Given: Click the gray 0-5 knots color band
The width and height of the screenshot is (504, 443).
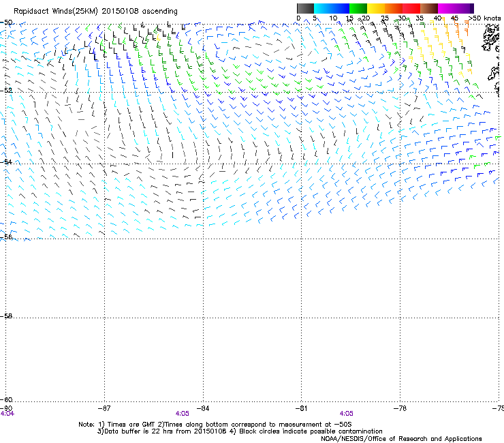Looking at the screenshot, I should (x=305, y=8).
